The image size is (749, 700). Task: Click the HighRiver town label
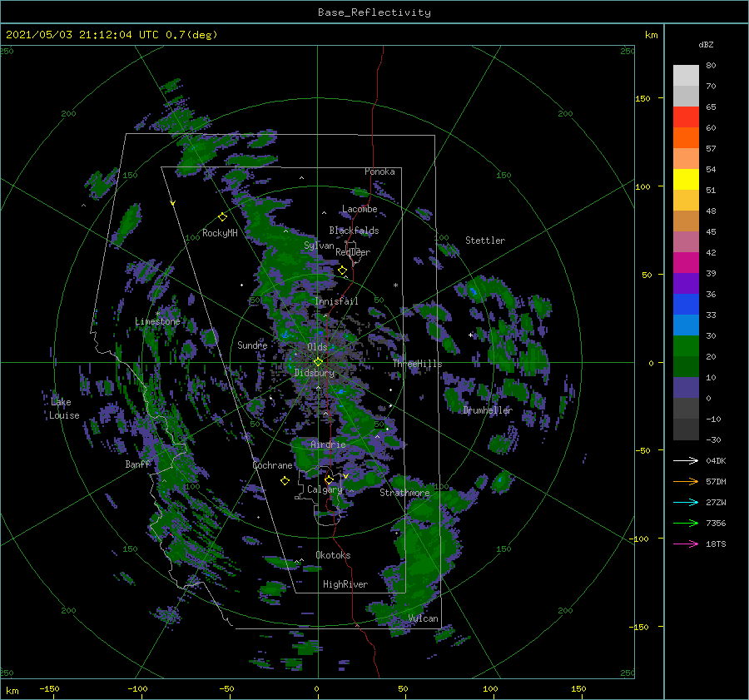point(345,584)
